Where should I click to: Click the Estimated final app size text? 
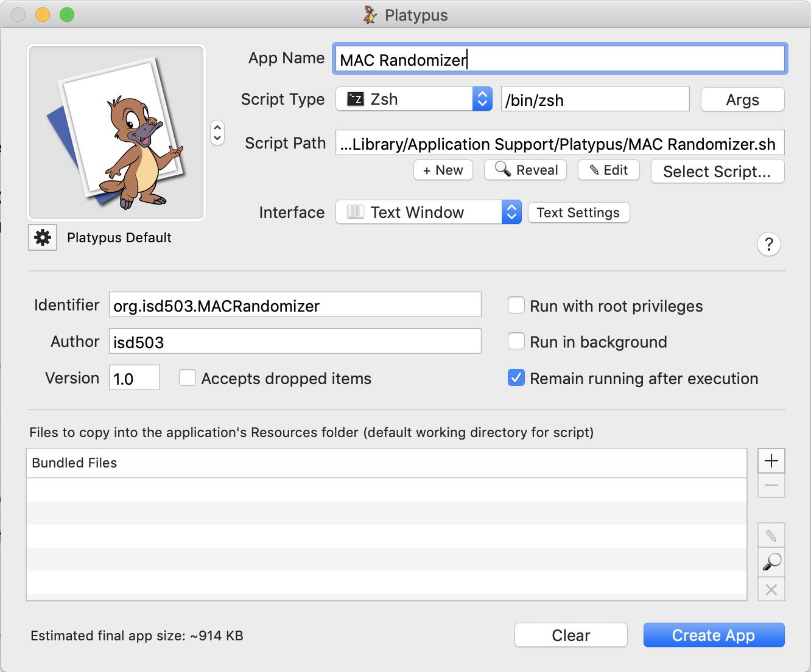[137, 636]
